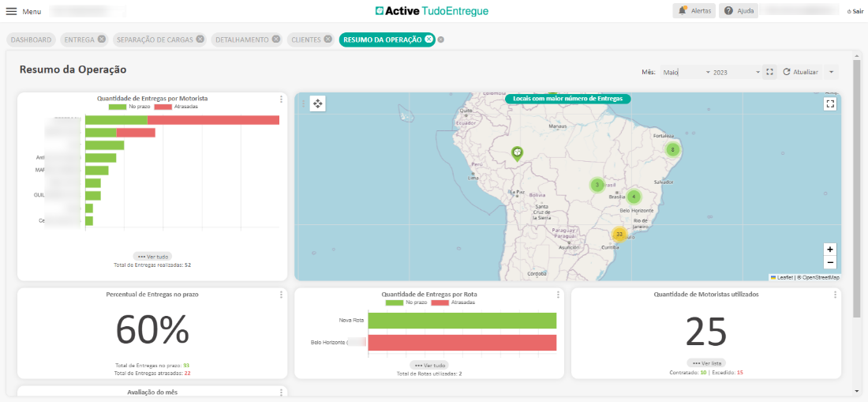
Task: Click the top driver's red Atrasadas bar segment
Action: [x=213, y=120]
